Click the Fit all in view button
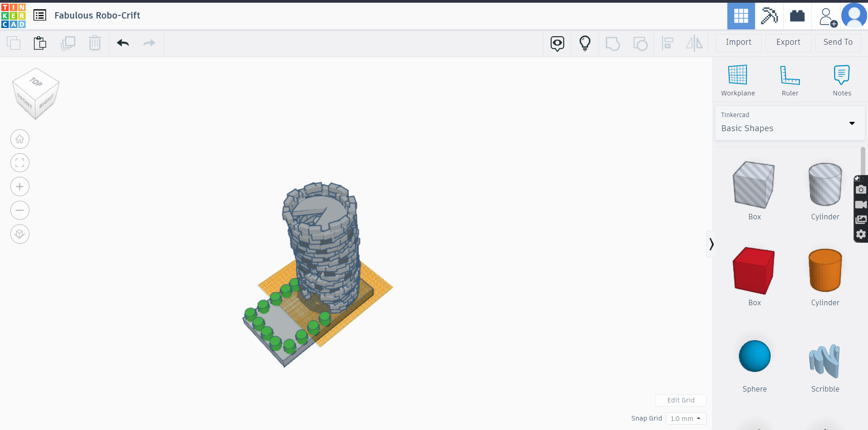The width and height of the screenshot is (868, 430). [x=20, y=163]
